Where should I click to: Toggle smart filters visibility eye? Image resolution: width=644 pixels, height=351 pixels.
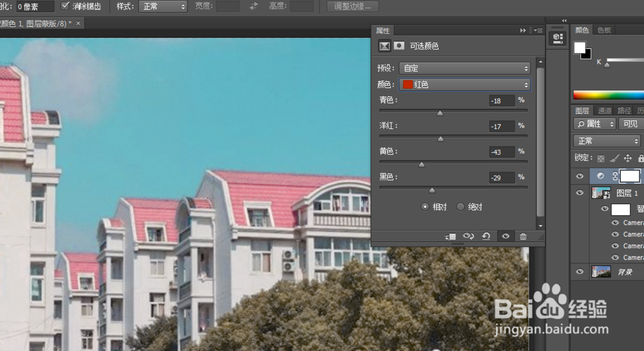[x=605, y=209]
